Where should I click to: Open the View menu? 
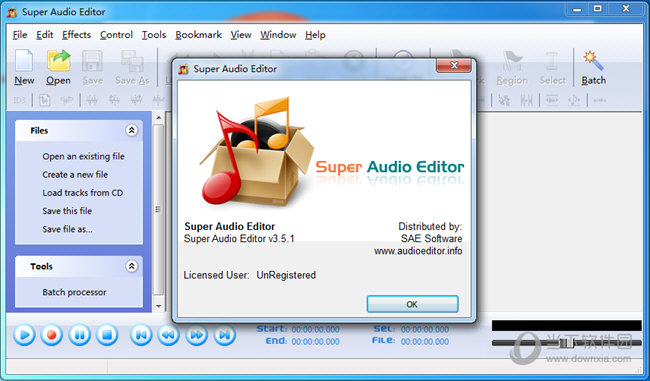pos(241,35)
